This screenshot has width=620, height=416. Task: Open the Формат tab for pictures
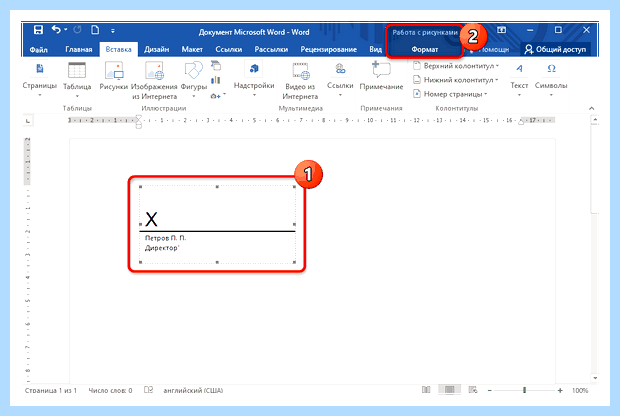coord(425,49)
